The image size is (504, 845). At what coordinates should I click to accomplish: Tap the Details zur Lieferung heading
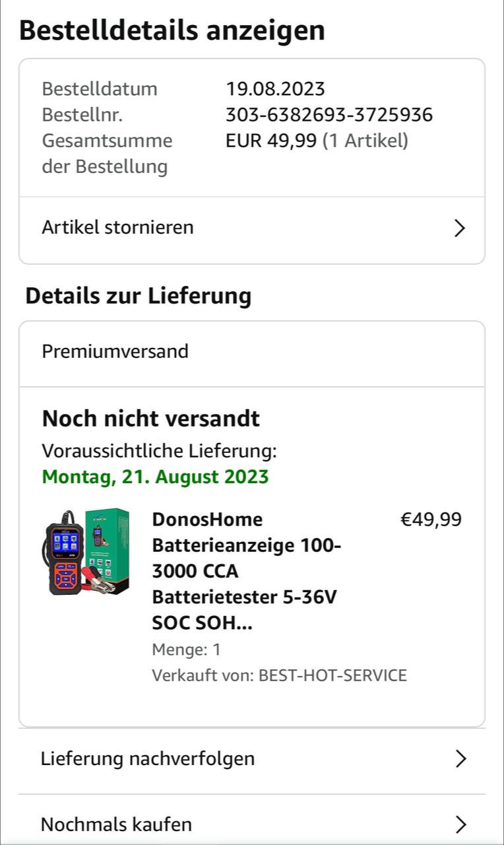pyautogui.click(x=139, y=296)
